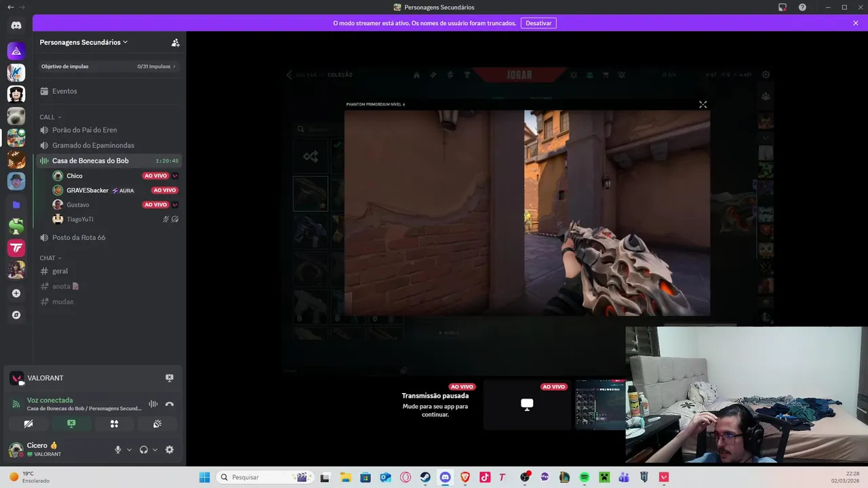Collapse the CHAT category
The height and width of the screenshot is (488, 868).
[x=51, y=258]
